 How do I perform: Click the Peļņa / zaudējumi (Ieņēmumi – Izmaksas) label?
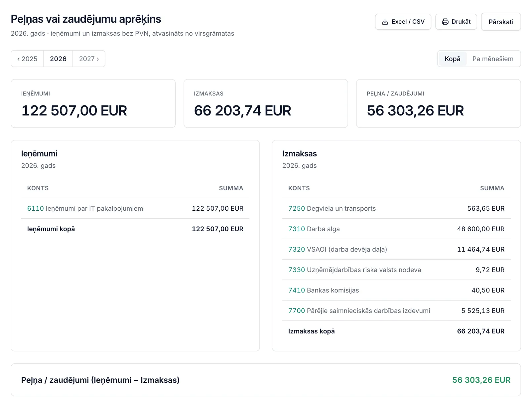coord(100,380)
